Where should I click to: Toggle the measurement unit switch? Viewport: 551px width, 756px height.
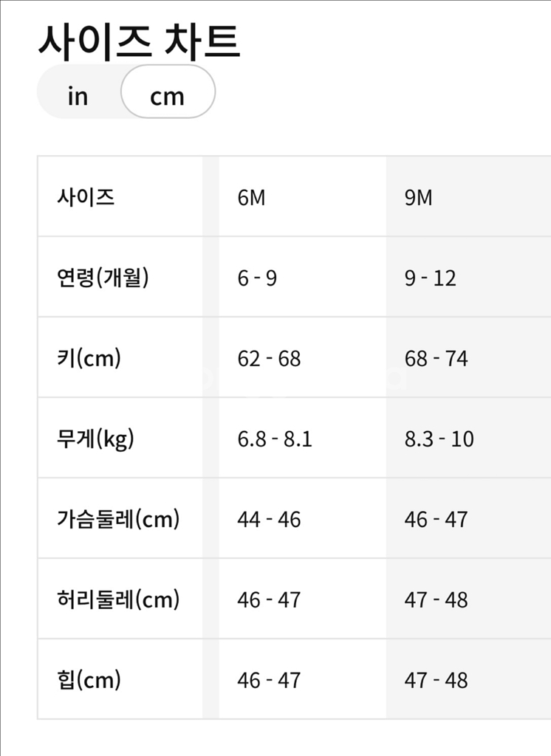(x=126, y=94)
